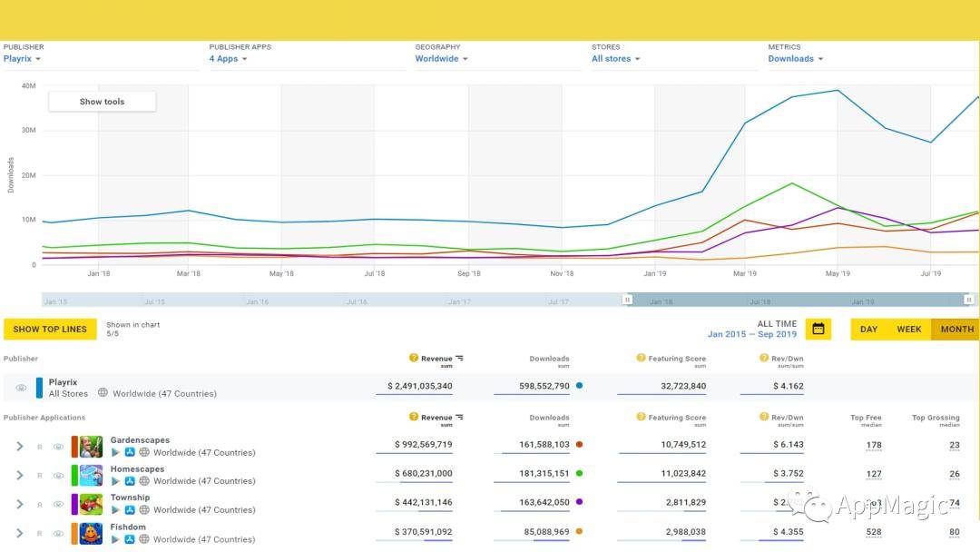Viewport: 980px width, 552px height.
Task: Open Revenue help icon in Applications header
Action: pyautogui.click(x=413, y=417)
